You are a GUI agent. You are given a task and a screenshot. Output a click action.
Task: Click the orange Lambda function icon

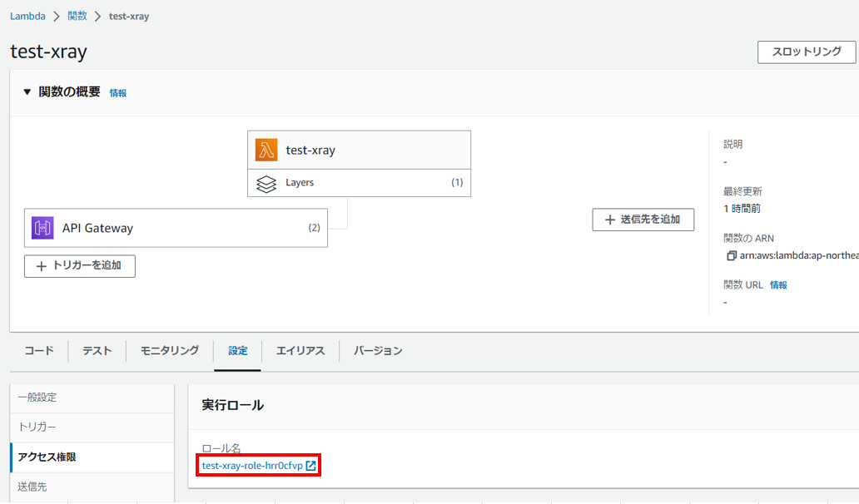266,150
